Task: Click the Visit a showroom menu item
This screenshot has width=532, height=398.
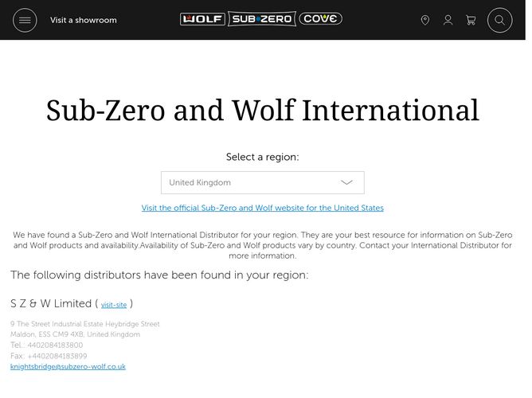Action: click(83, 20)
